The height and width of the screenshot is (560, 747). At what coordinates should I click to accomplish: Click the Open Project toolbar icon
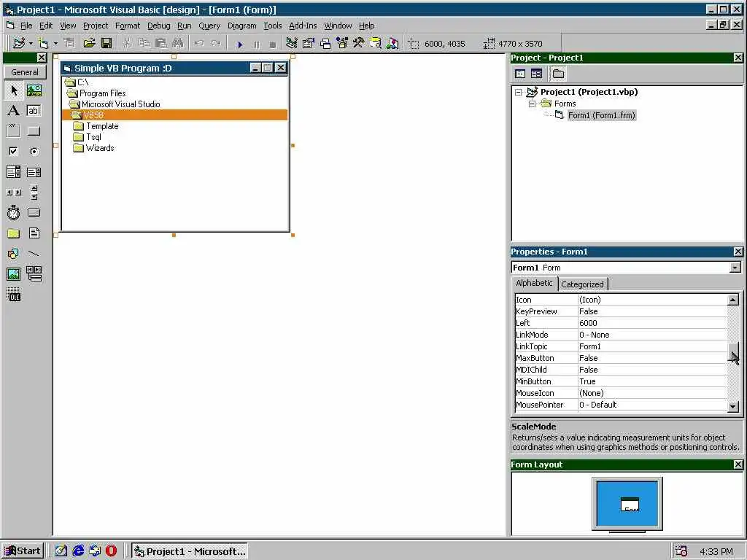(x=89, y=44)
